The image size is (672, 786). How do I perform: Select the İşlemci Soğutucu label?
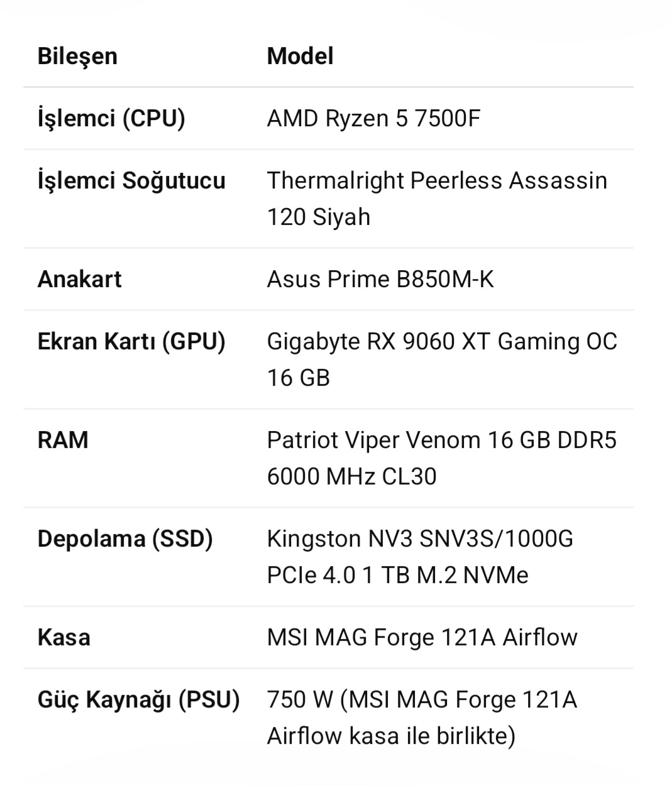pos(131,180)
